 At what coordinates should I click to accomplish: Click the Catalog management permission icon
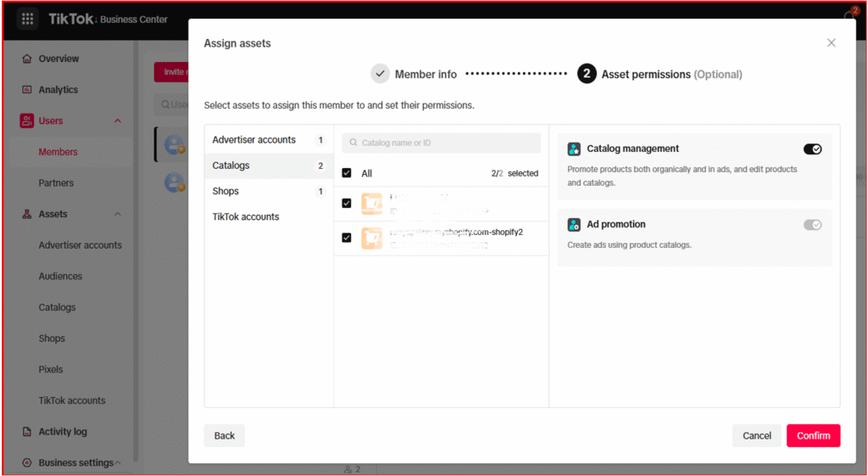(x=574, y=149)
